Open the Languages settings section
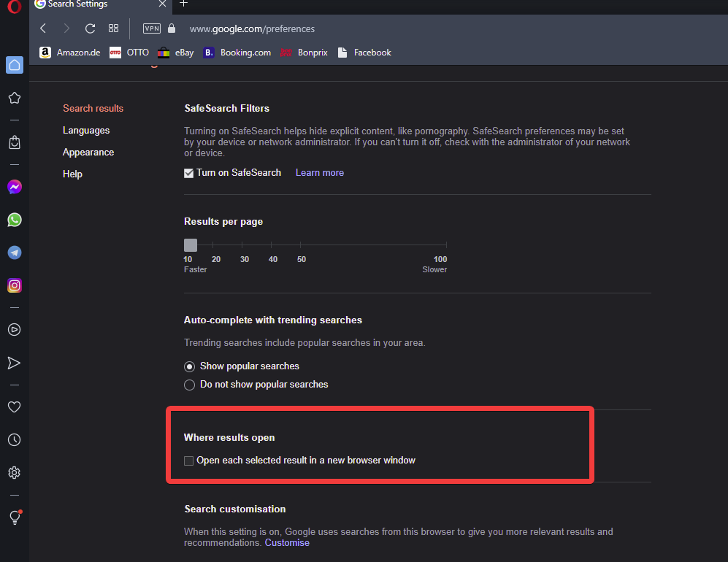This screenshot has height=562, width=728. tap(86, 131)
